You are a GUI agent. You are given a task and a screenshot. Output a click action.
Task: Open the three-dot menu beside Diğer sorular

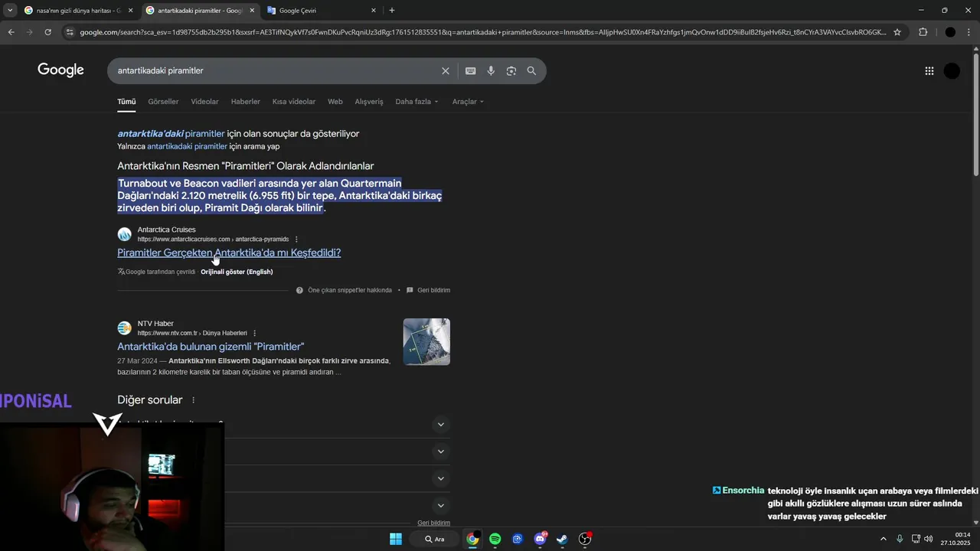[193, 400]
